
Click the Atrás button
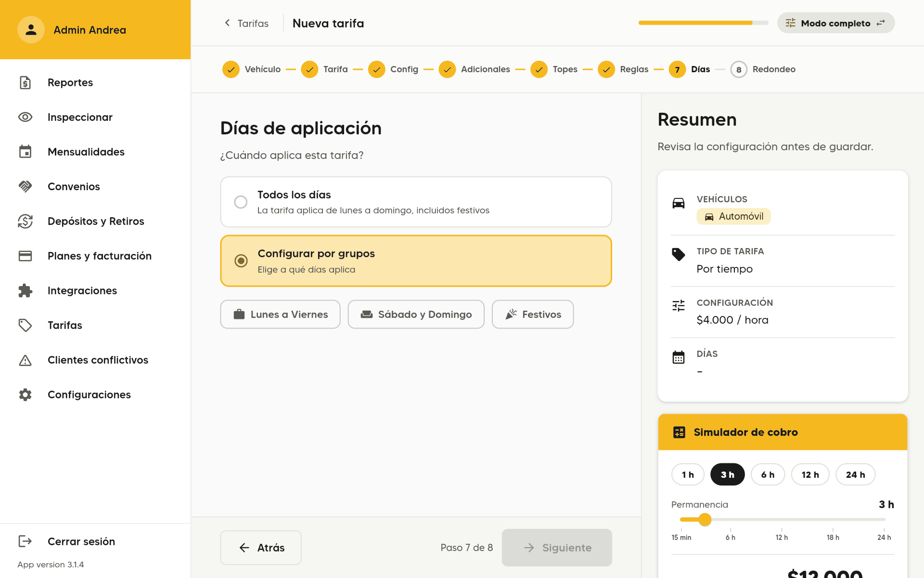coord(261,548)
